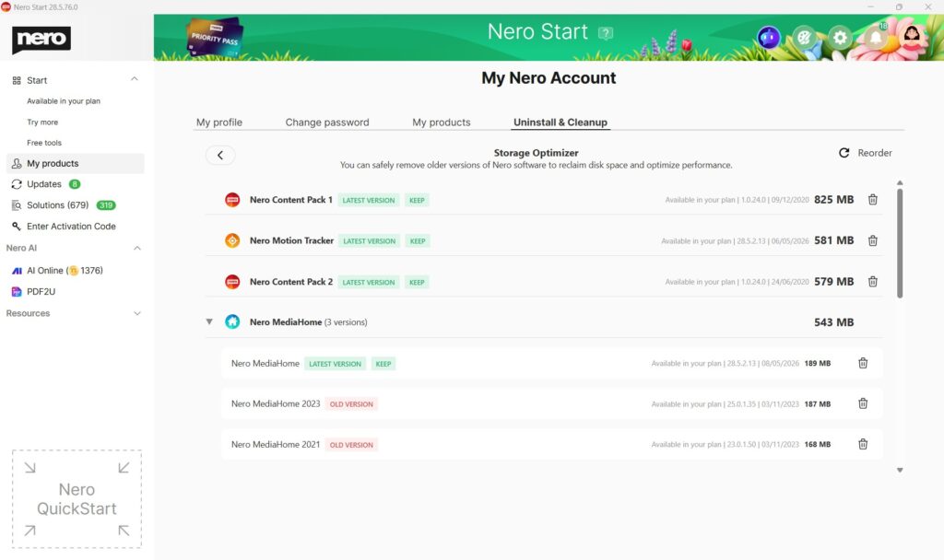This screenshot has width=944, height=560.
Task: Click the green Updates count badge
Action: coord(75,184)
